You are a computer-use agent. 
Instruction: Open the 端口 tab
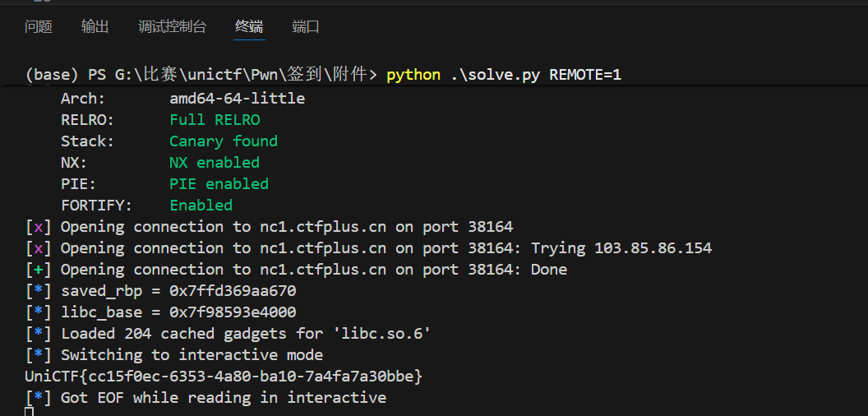306,27
